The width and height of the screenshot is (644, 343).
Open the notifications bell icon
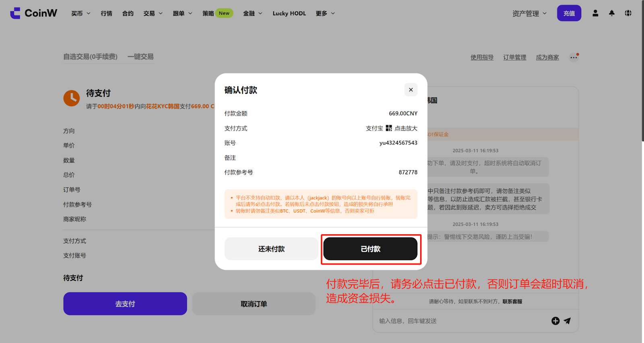click(x=612, y=13)
